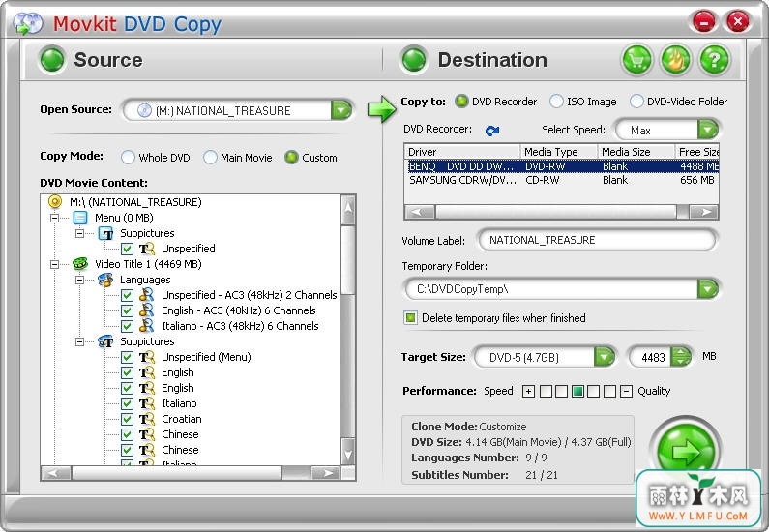The image size is (769, 532).
Task: Click the Media Size column header
Action: pos(636,152)
